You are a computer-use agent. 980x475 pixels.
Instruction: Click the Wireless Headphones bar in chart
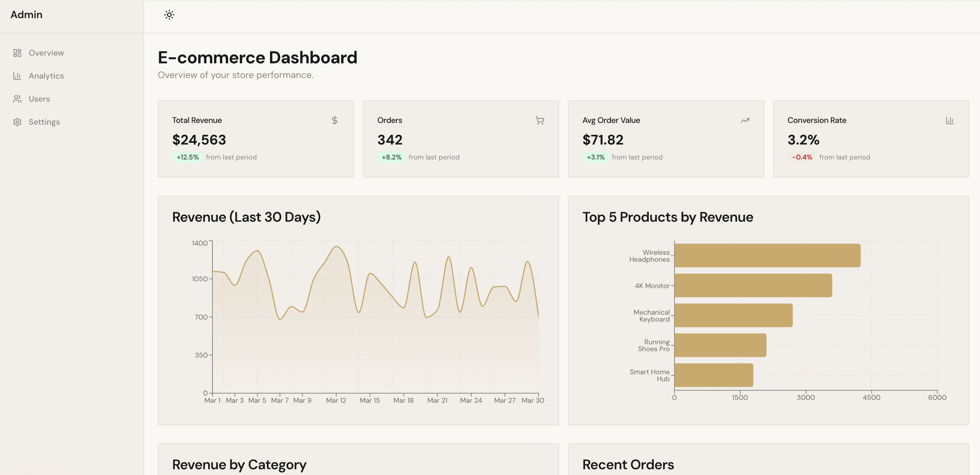(767, 256)
